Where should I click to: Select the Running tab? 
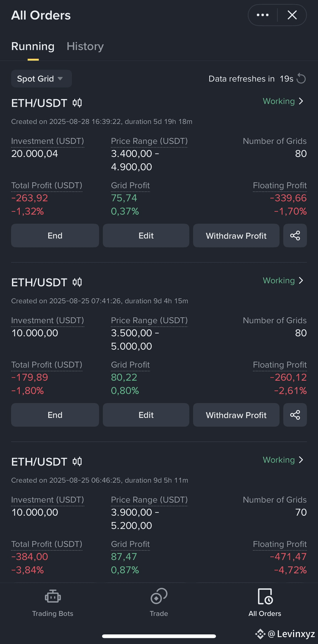(x=33, y=46)
